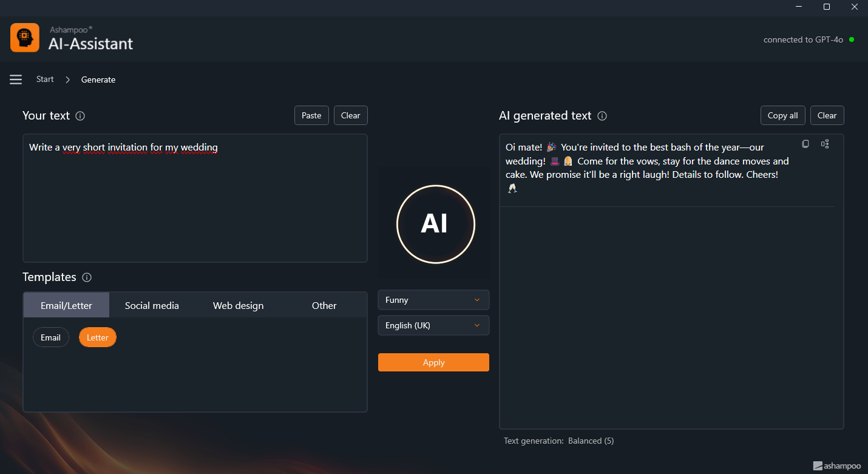Select the Email template chip
This screenshot has width=868, height=474.
[51, 337]
